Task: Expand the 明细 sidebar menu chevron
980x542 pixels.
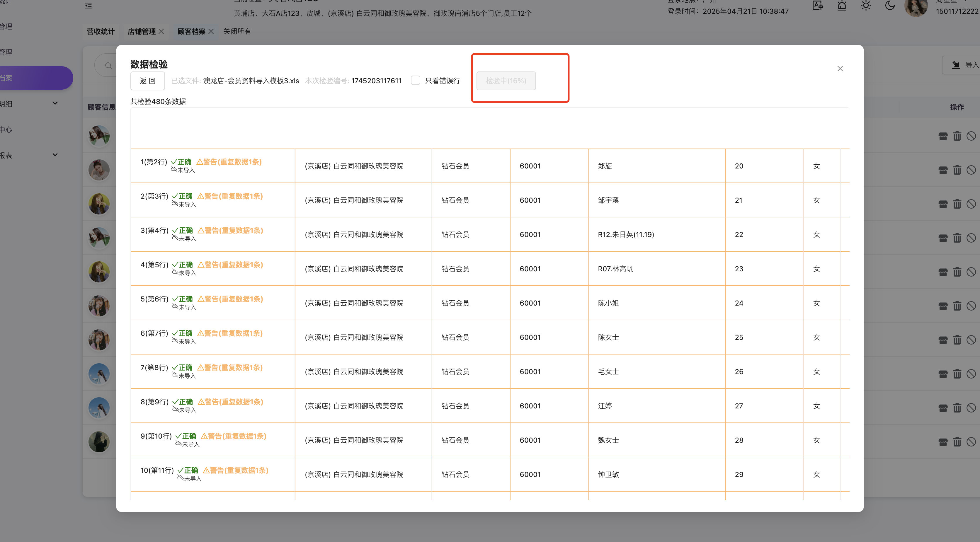Action: tap(55, 103)
